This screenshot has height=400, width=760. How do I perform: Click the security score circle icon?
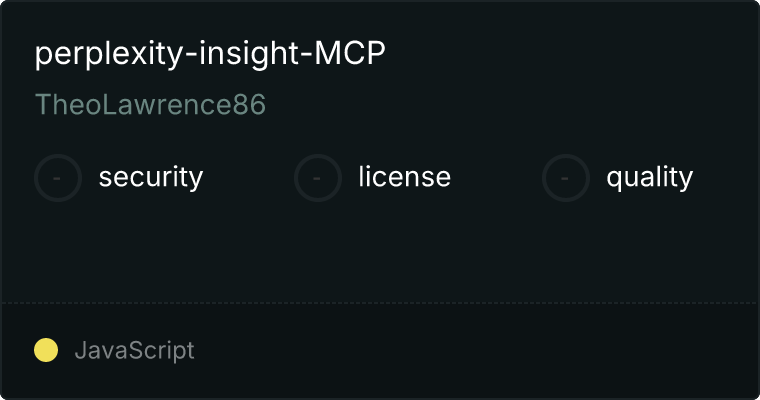(58, 178)
